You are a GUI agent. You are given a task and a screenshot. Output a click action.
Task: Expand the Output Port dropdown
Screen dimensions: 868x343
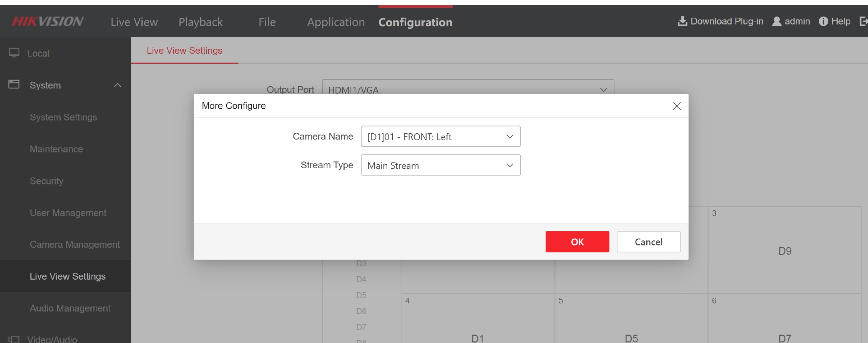pos(603,89)
